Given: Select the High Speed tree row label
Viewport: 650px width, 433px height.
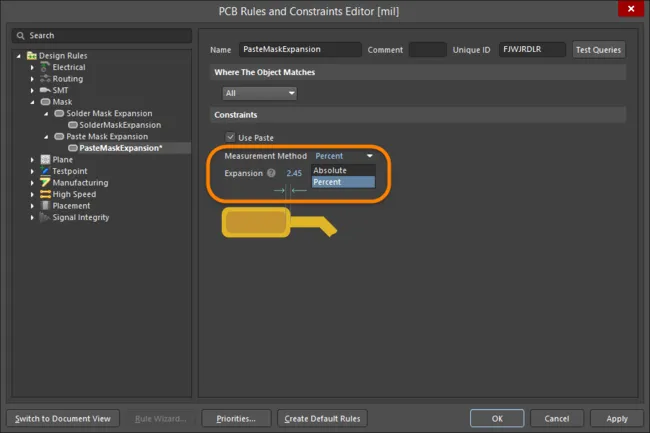Looking at the screenshot, I should [74, 194].
